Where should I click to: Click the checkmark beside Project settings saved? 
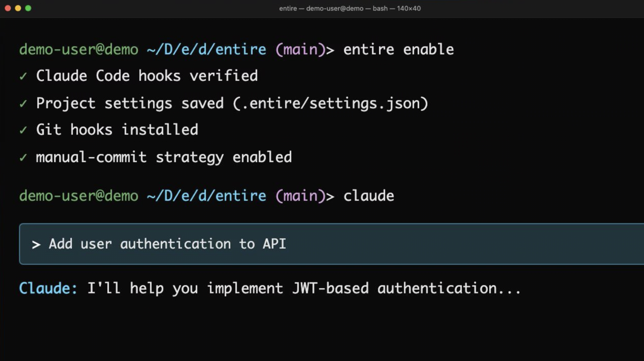(x=23, y=103)
